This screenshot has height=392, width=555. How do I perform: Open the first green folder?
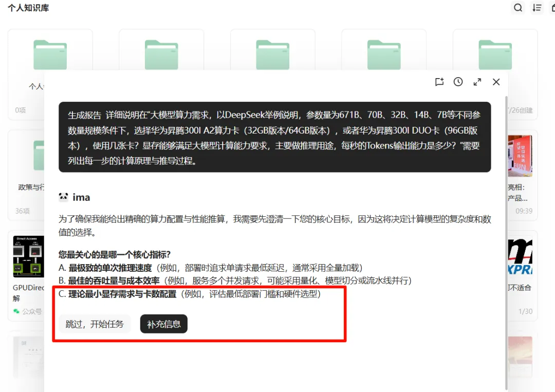50,55
